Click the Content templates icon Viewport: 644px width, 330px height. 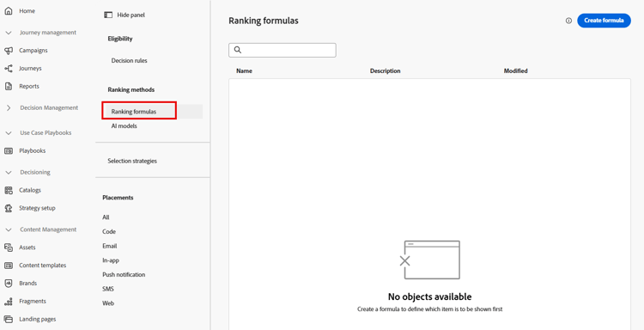point(9,266)
